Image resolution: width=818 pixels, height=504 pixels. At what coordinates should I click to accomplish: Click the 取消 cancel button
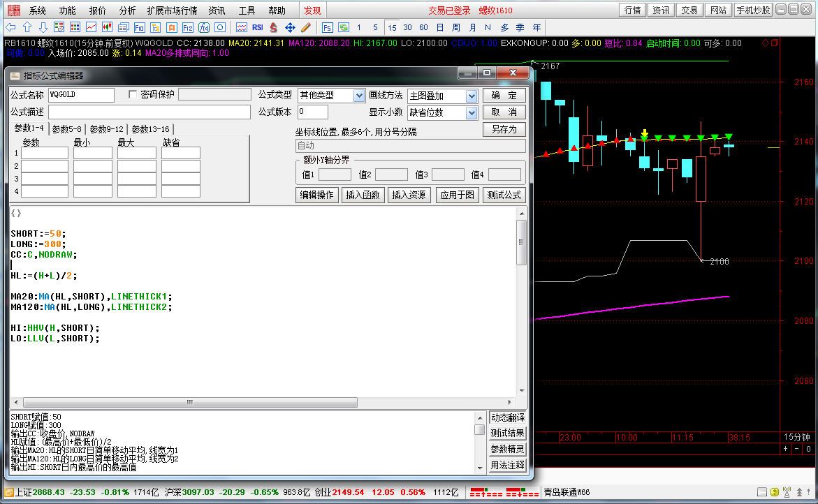point(504,112)
